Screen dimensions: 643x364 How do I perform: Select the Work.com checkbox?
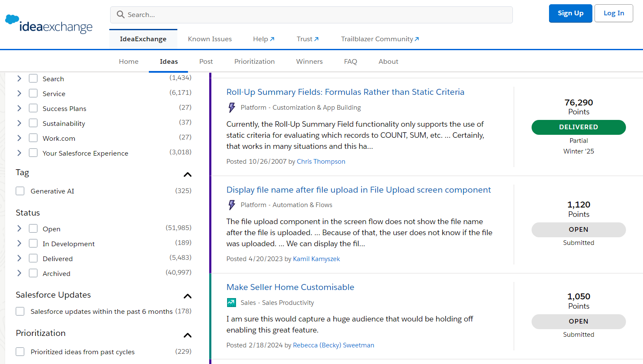pyautogui.click(x=33, y=138)
